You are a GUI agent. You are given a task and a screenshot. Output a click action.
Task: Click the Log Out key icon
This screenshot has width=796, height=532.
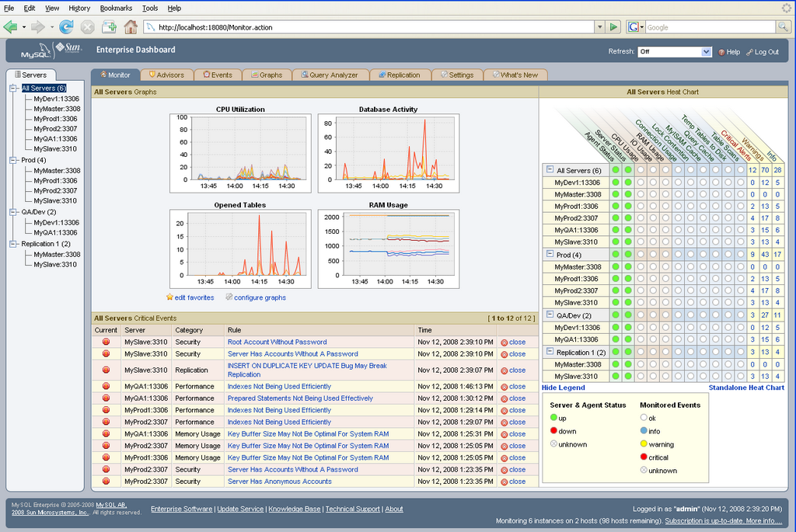click(749, 52)
